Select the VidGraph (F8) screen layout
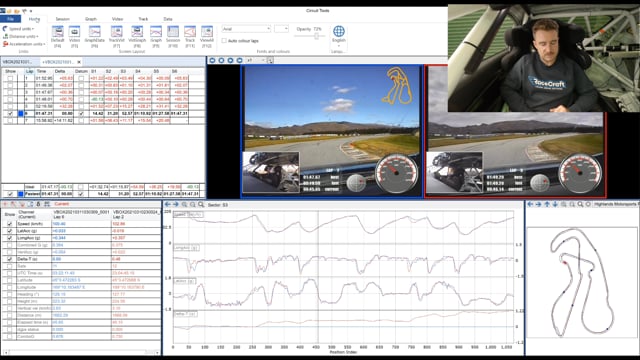Image resolution: width=640 pixels, height=360 pixels. click(x=137, y=36)
